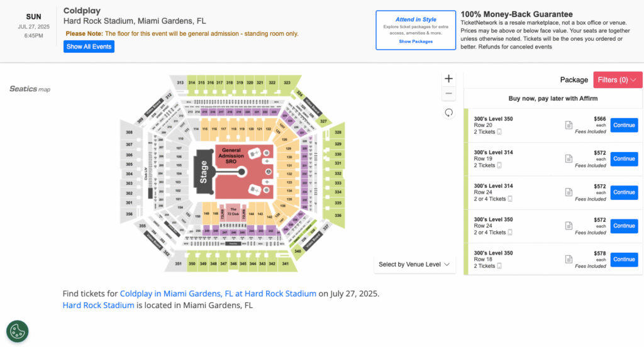Open the Filters (0) dropdown
The width and height of the screenshot is (644, 347).
coord(618,80)
